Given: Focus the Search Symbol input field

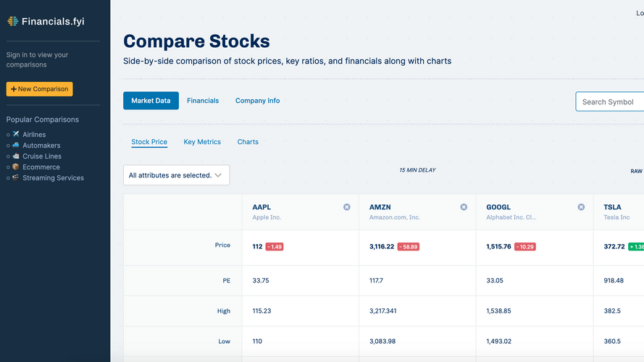Looking at the screenshot, I should [609, 102].
